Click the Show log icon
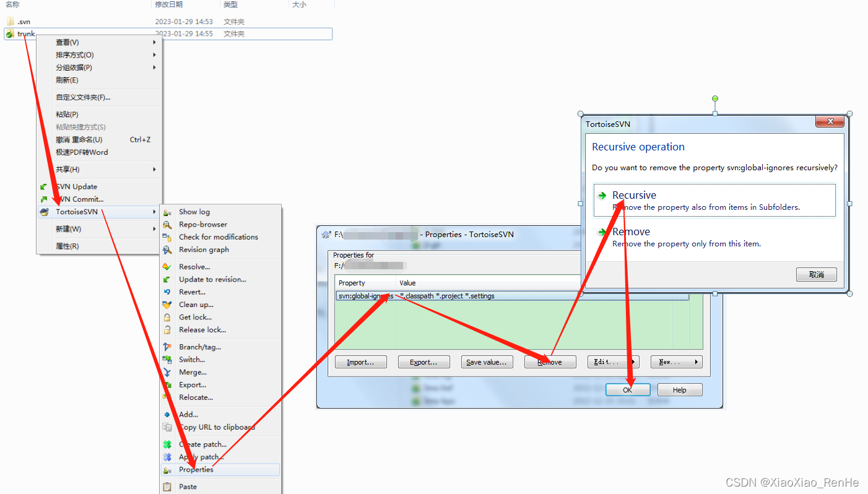 [x=167, y=212]
